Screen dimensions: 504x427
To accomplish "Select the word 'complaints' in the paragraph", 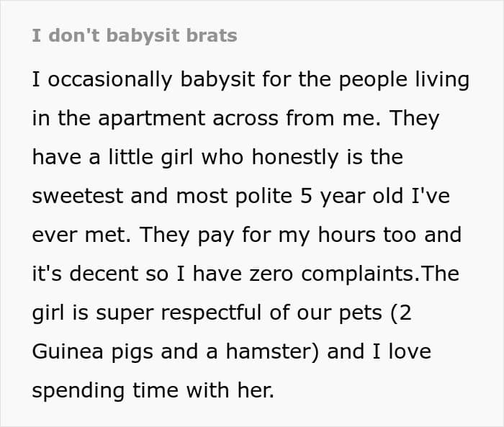I will (x=359, y=274).
